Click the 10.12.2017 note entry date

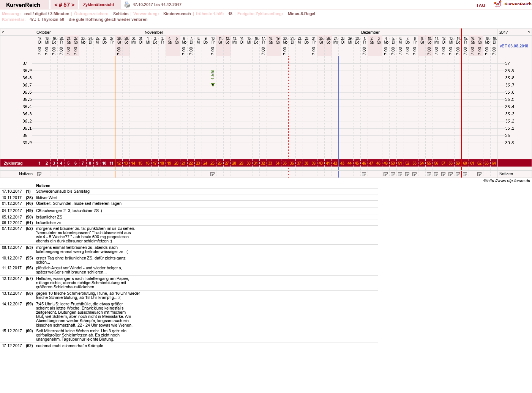click(12, 258)
